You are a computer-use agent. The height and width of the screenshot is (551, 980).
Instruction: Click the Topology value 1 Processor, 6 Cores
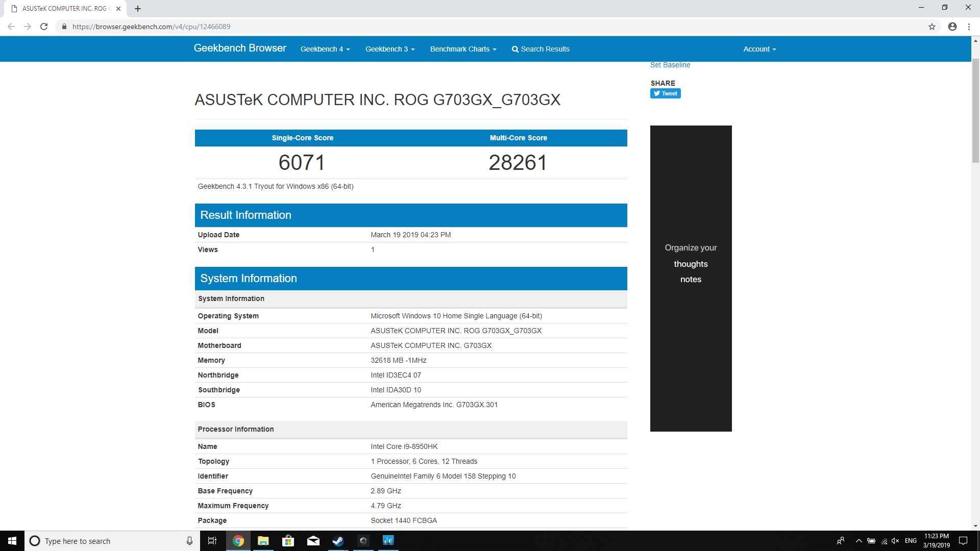pyautogui.click(x=424, y=461)
